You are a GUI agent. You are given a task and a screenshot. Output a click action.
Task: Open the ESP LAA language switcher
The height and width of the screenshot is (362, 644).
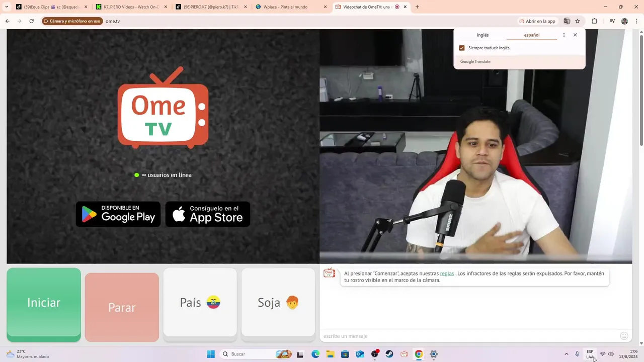590,354
